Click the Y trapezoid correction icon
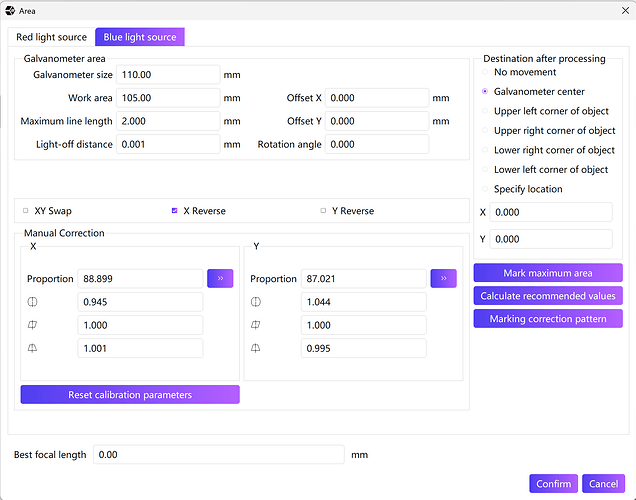Image resolution: width=636 pixels, height=500 pixels. 256,348
